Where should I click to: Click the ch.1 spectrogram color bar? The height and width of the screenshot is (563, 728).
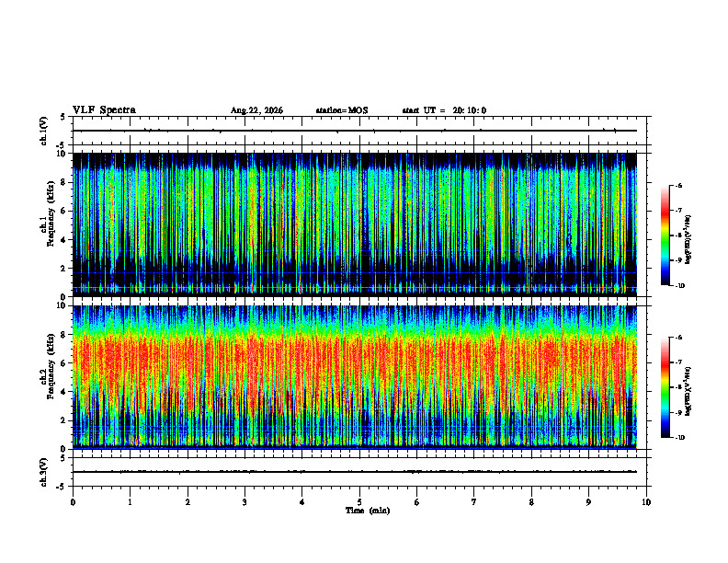pos(665,236)
